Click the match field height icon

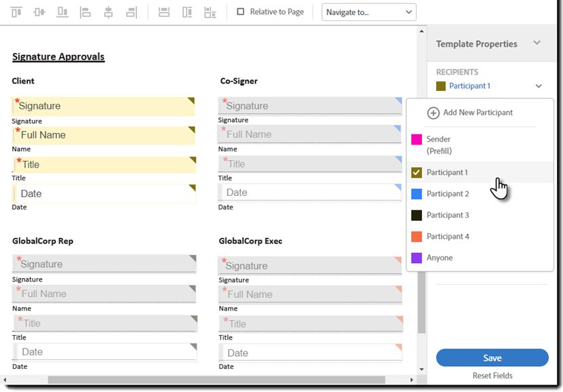click(x=187, y=12)
